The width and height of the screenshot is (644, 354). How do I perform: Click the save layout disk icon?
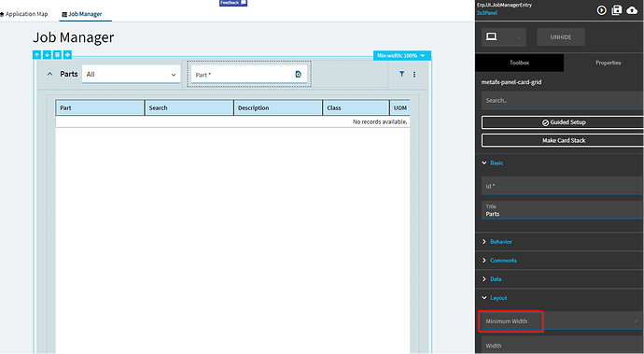coord(617,10)
